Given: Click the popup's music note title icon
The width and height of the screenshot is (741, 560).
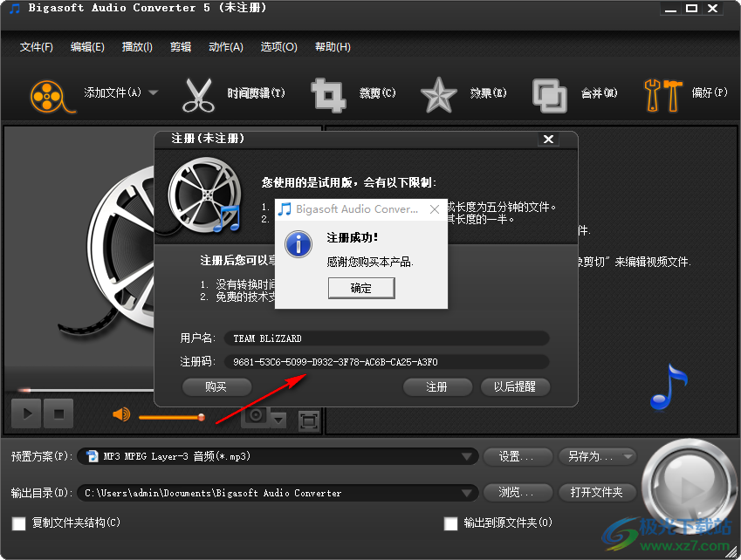Looking at the screenshot, I should click(285, 209).
